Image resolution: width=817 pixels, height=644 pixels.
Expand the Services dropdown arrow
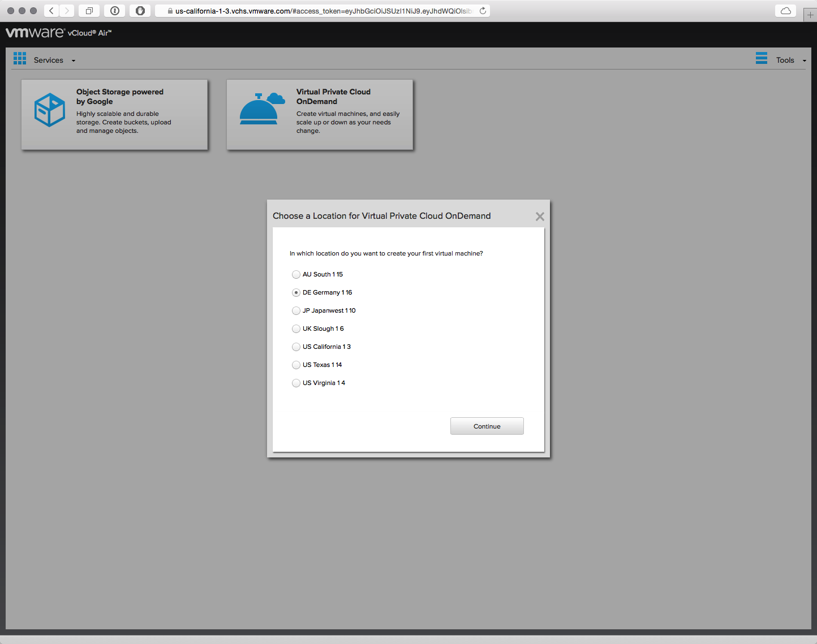74,60
